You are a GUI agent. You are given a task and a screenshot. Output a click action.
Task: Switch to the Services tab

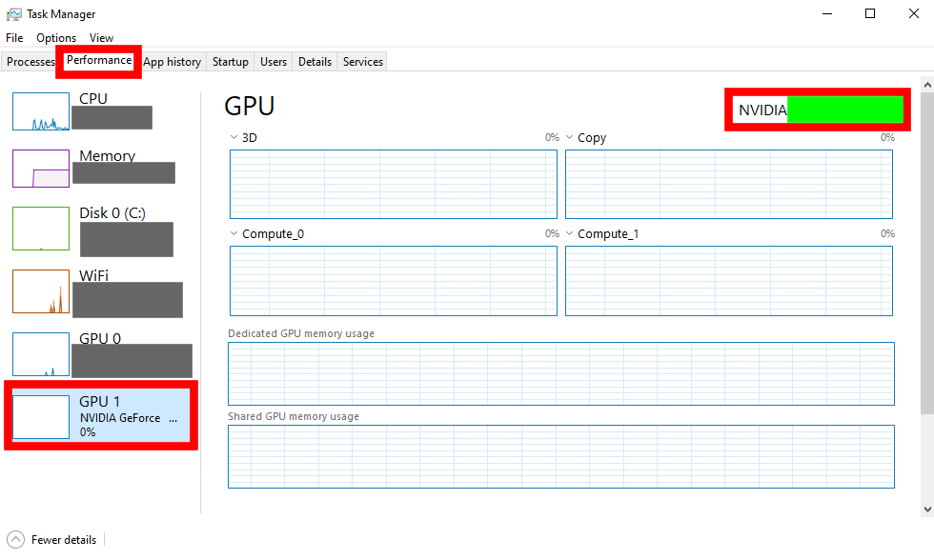pyautogui.click(x=363, y=61)
